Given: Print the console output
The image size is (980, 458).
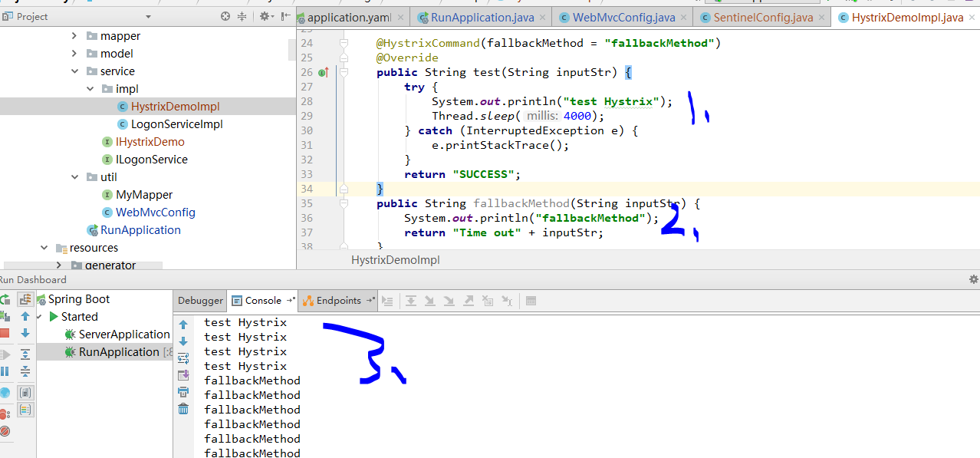Looking at the screenshot, I should point(183,392).
